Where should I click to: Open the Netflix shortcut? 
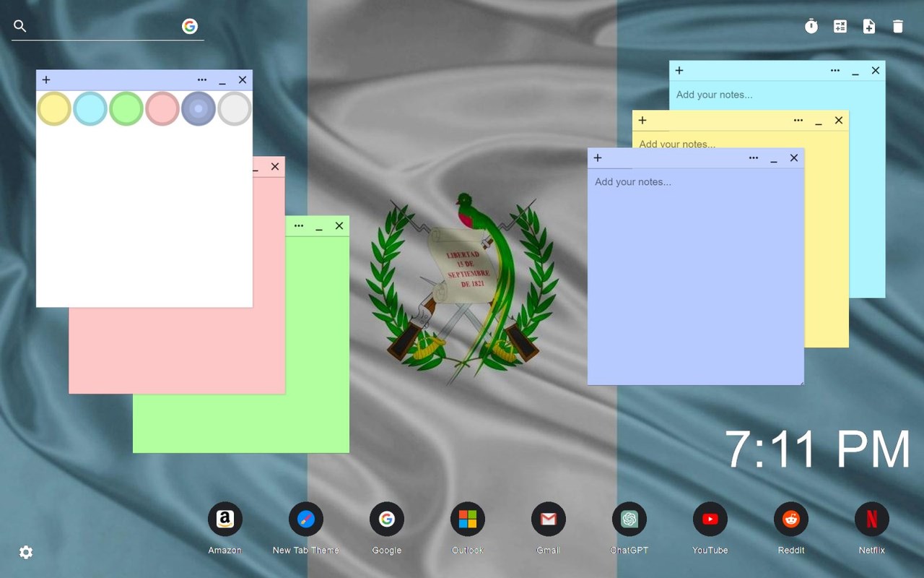[x=872, y=519]
